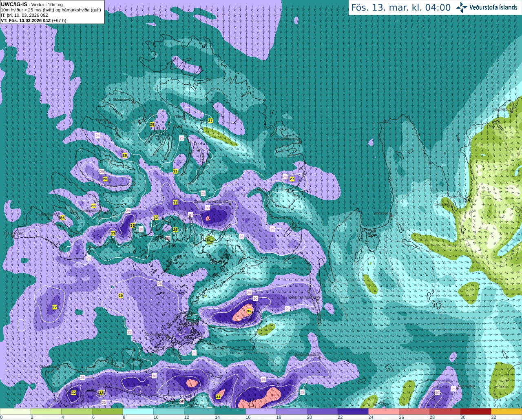Click the Steingrímsfjarðarheiði station label
This screenshot has height=420, width=522.
point(211,201)
